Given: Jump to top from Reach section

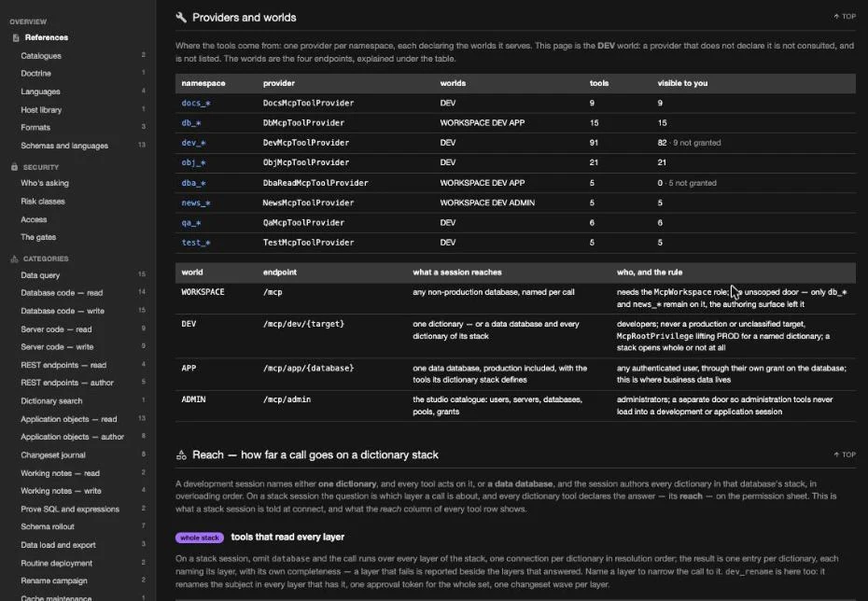Looking at the screenshot, I should 845,454.
